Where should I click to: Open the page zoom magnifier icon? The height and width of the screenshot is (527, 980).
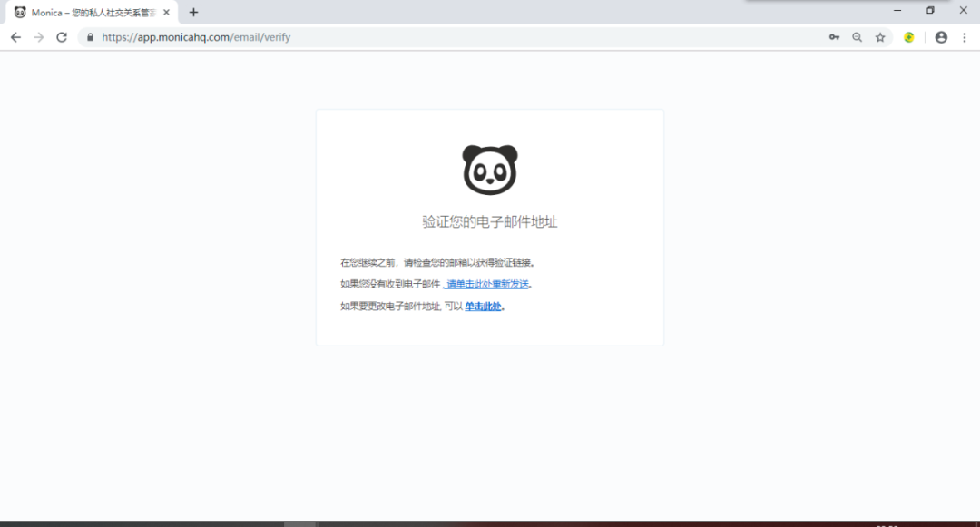coord(857,37)
